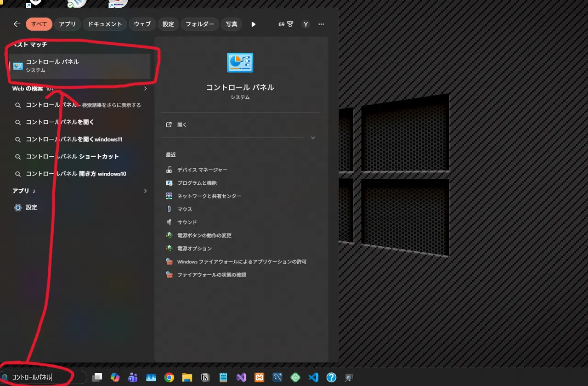The height and width of the screenshot is (386, 588).
Task: Expand the アプリ section chevron
Action: 145,191
